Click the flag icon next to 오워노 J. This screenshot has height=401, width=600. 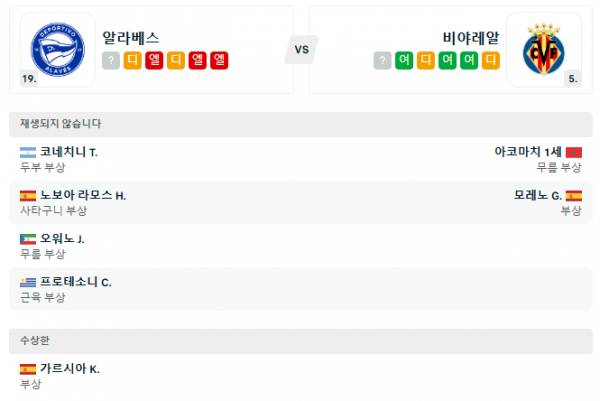28,239
